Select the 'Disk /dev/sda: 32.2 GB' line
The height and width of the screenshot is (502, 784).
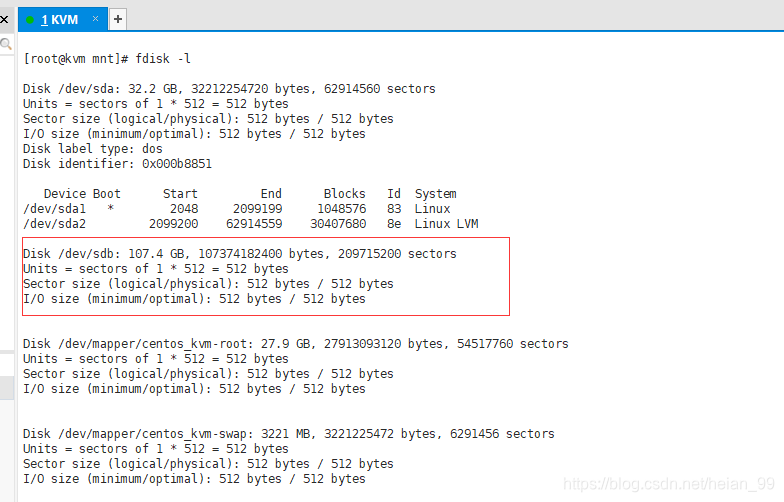click(229, 89)
